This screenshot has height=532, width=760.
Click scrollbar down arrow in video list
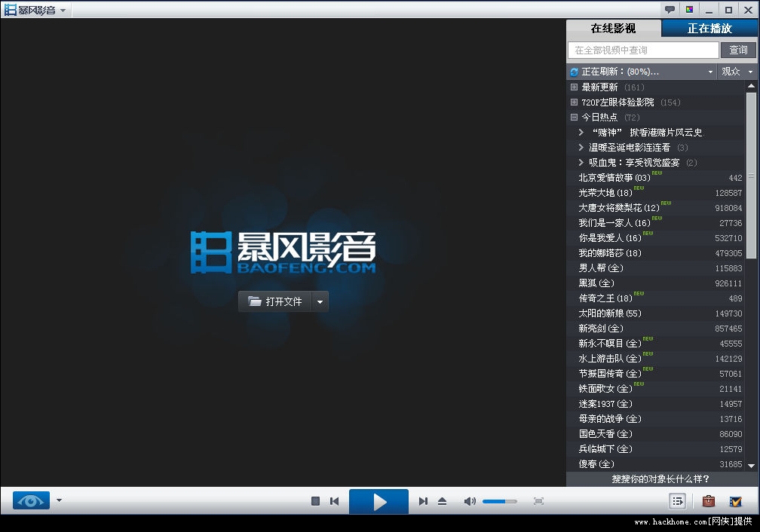point(751,466)
